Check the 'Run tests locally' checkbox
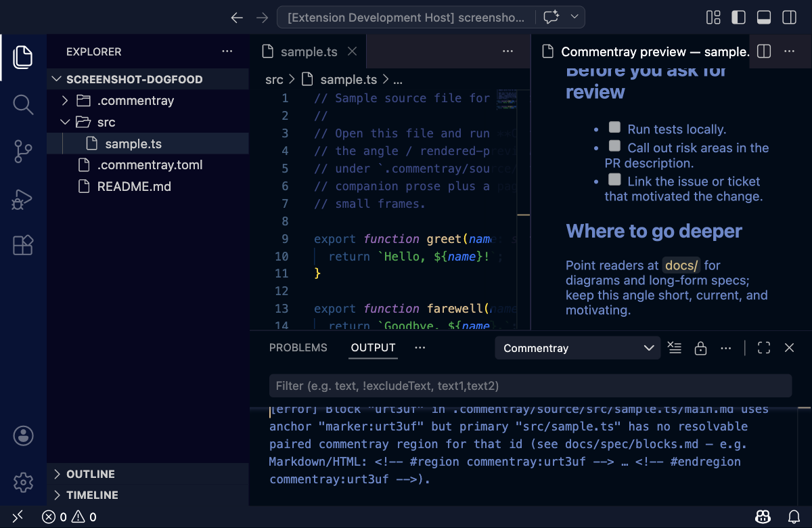Screen dimensions: 812x528 pos(614,127)
